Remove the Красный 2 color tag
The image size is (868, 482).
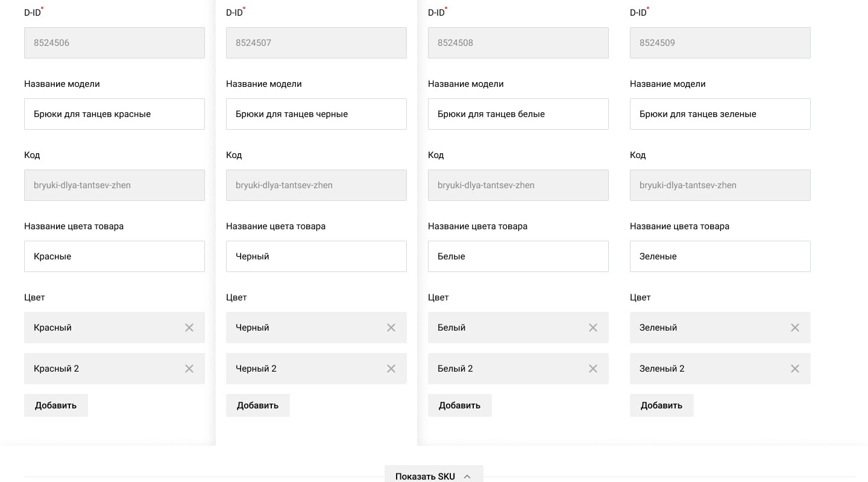189,369
